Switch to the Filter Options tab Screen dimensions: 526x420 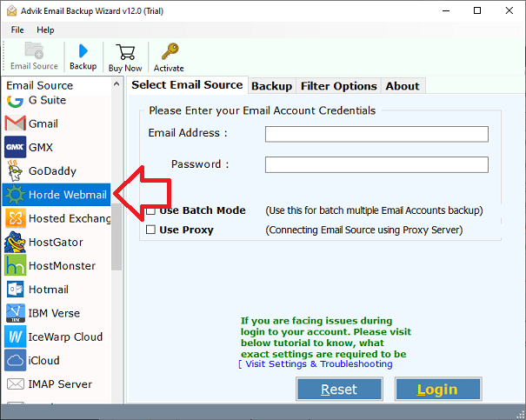coord(338,86)
